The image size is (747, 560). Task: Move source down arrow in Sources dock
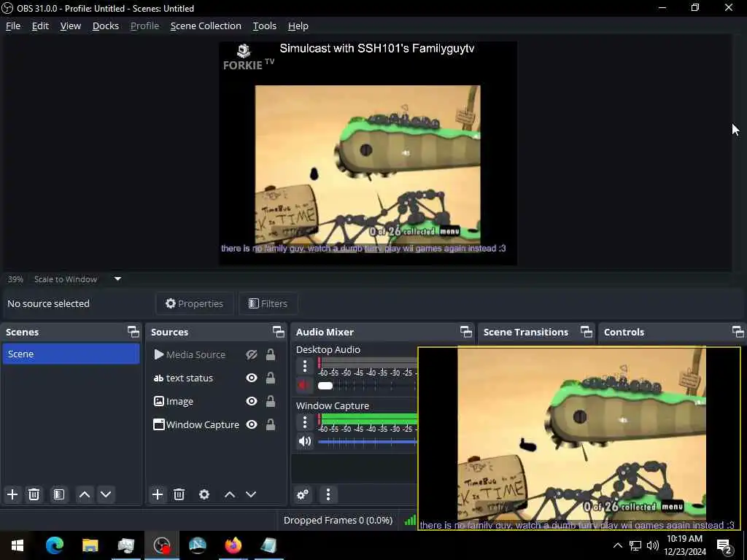pyautogui.click(x=251, y=494)
